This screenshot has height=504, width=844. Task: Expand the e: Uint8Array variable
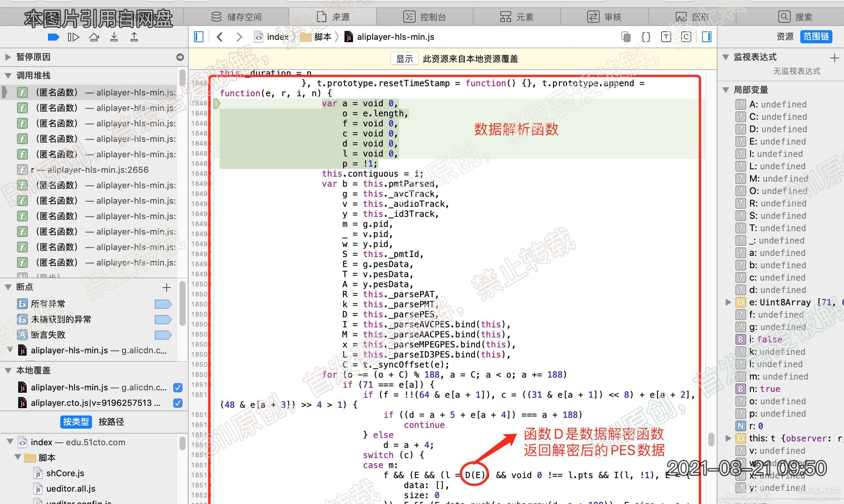728,302
